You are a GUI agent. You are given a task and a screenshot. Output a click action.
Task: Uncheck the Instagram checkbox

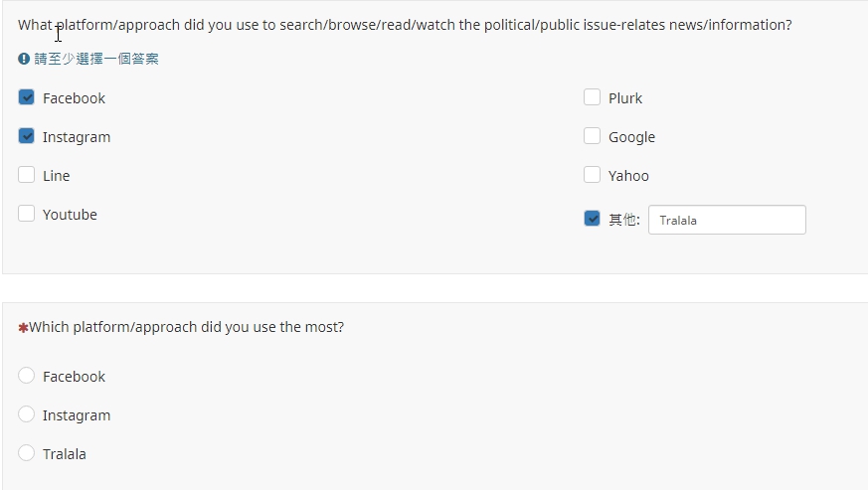click(27, 136)
